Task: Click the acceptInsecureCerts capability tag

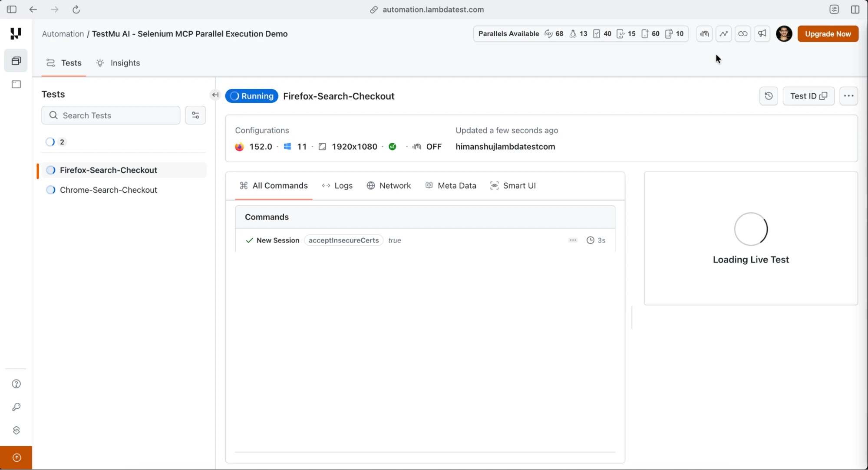Action: coord(343,240)
